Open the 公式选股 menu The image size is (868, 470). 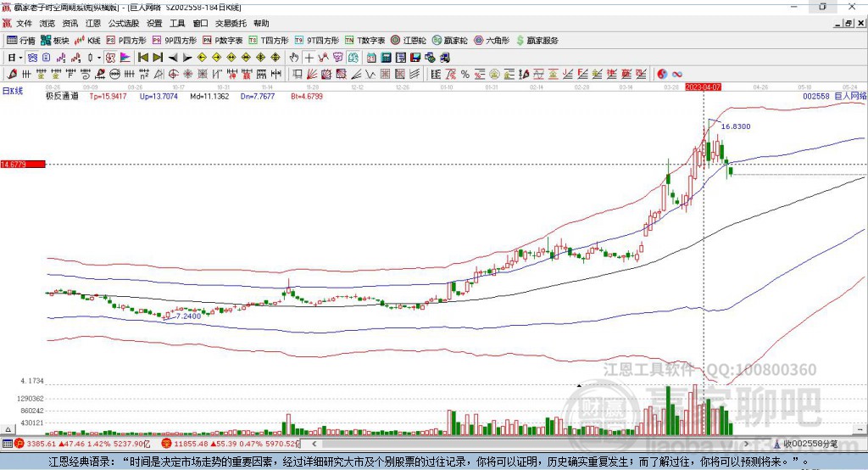pyautogui.click(x=124, y=23)
